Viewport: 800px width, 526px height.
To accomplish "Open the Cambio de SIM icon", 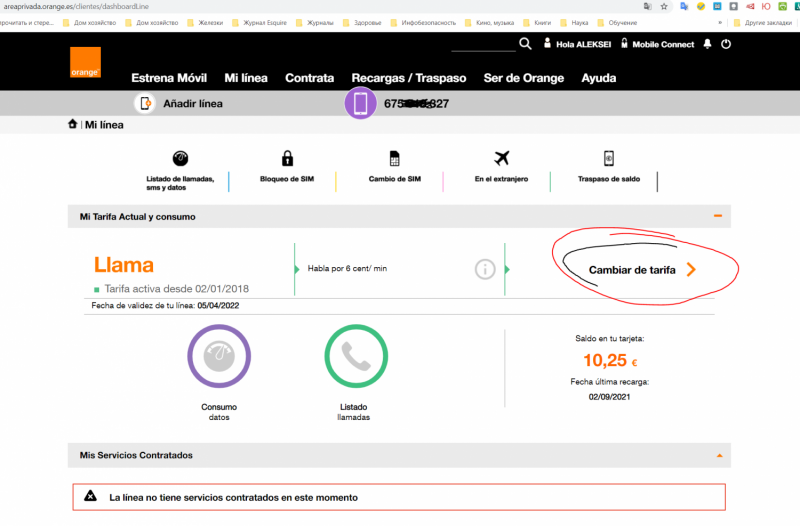I will click(x=393, y=159).
